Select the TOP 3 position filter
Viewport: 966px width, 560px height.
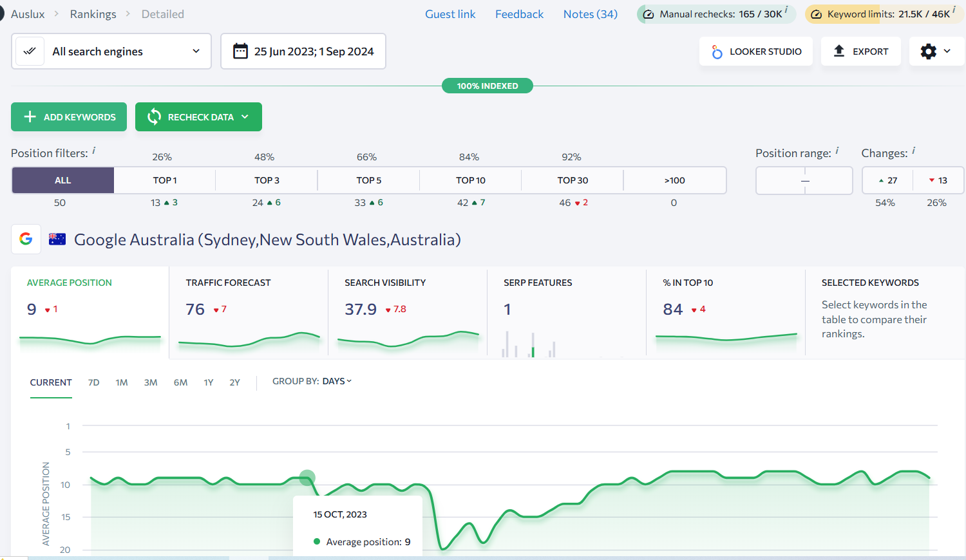(267, 180)
